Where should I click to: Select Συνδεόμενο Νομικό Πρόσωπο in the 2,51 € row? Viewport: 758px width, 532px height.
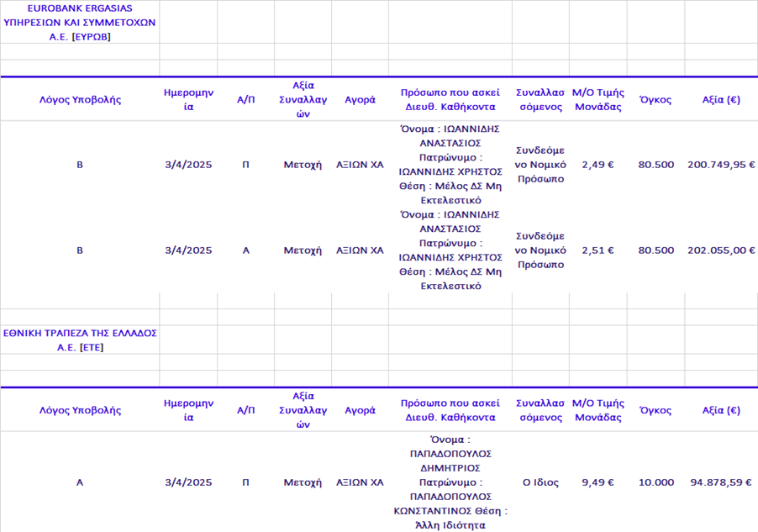540,250
